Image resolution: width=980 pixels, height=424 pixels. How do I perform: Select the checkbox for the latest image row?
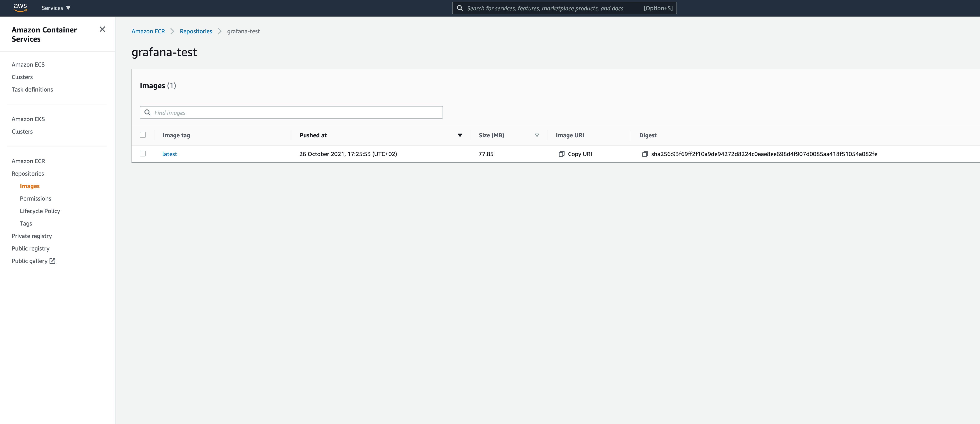(x=143, y=154)
